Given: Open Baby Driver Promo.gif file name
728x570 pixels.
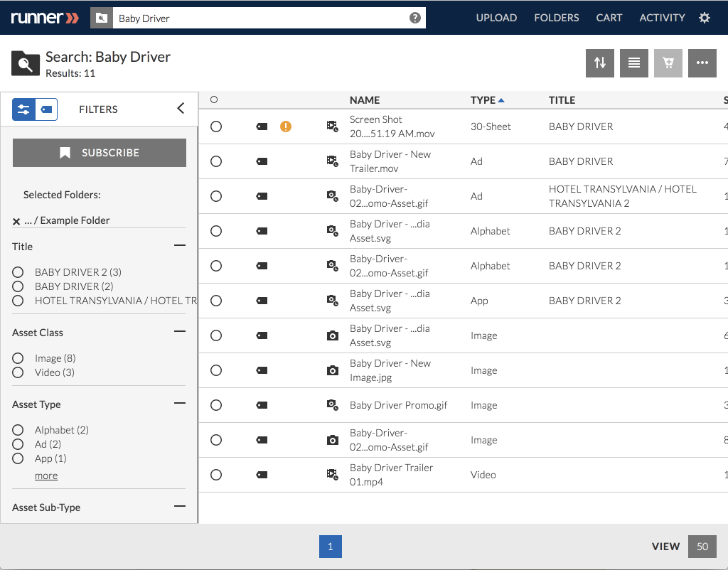Looking at the screenshot, I should [x=398, y=405].
